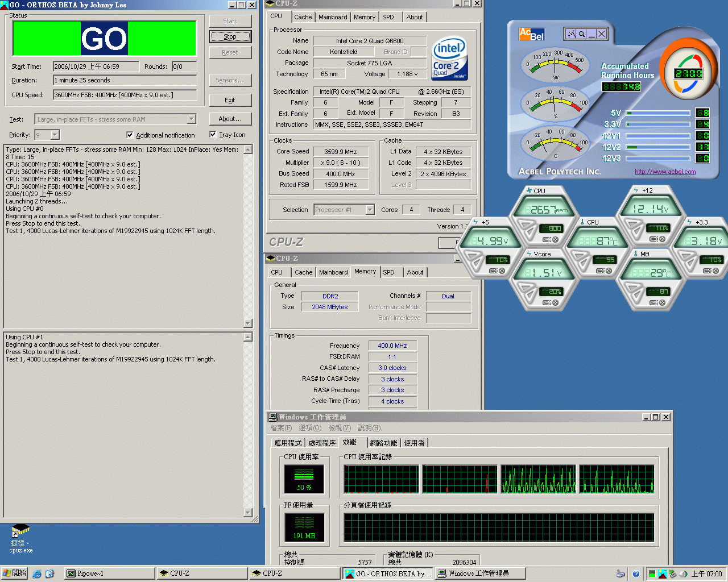Viewport: 728px width, 582px height.
Task: Open the Processor #1 Selection dropdown in CPU-Z
Action: [370, 210]
